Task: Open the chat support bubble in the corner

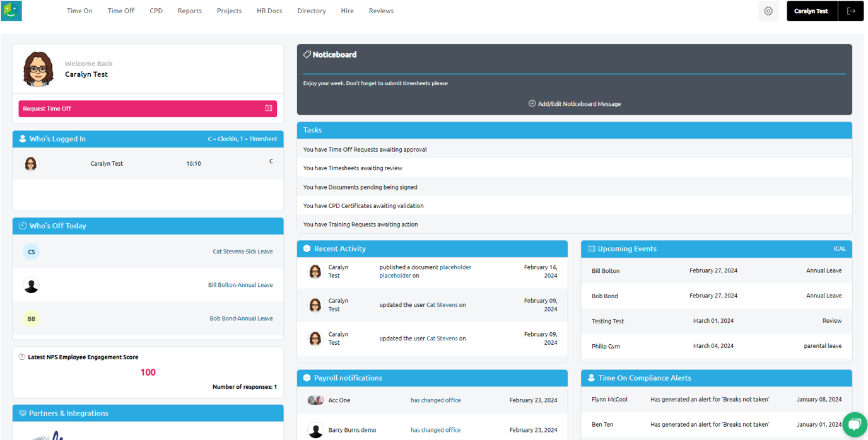Action: tap(855, 425)
